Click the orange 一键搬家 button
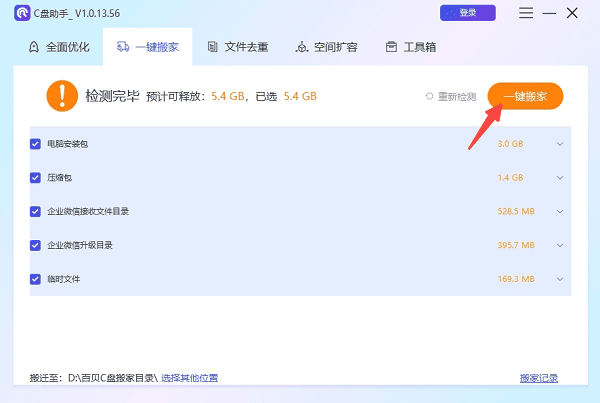 coord(525,96)
